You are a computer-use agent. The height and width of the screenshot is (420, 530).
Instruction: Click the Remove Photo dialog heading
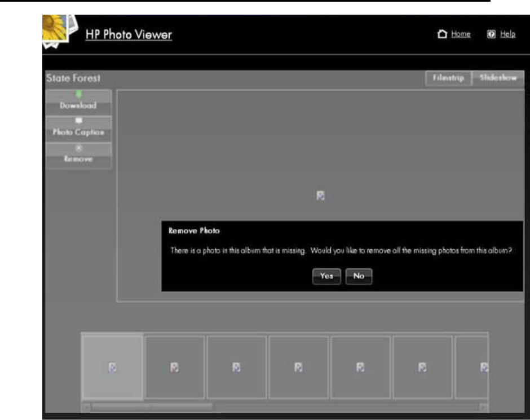point(194,231)
